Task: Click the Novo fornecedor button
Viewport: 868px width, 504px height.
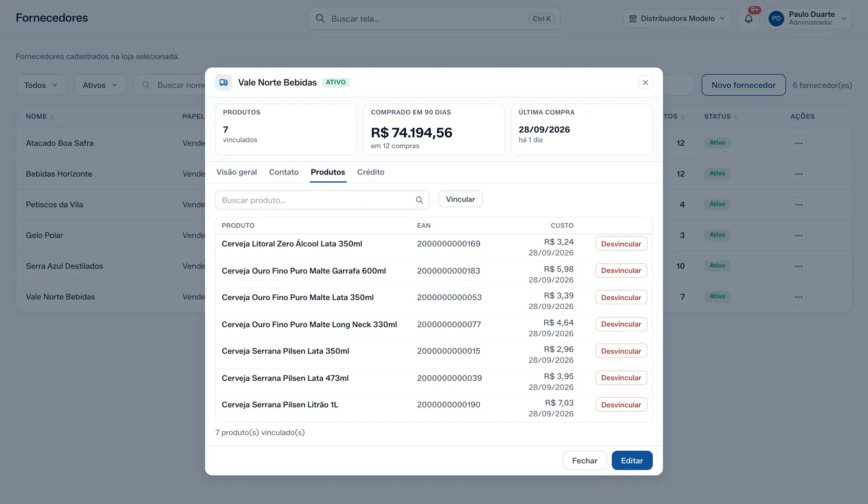Action: pyautogui.click(x=743, y=85)
